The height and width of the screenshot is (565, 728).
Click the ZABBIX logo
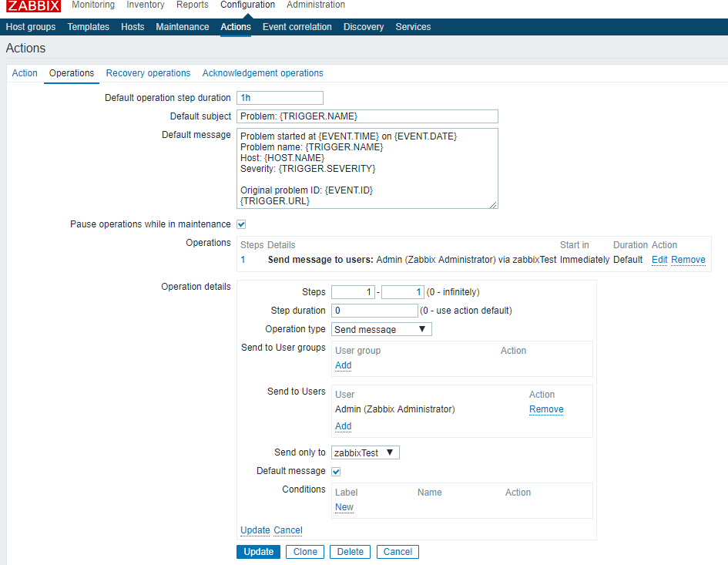click(33, 5)
